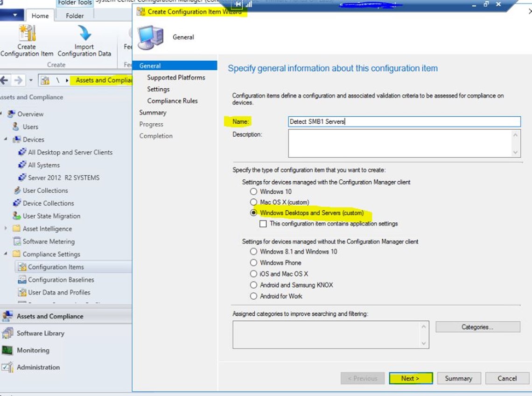Go to Supported Platforms wizard step

pos(176,78)
